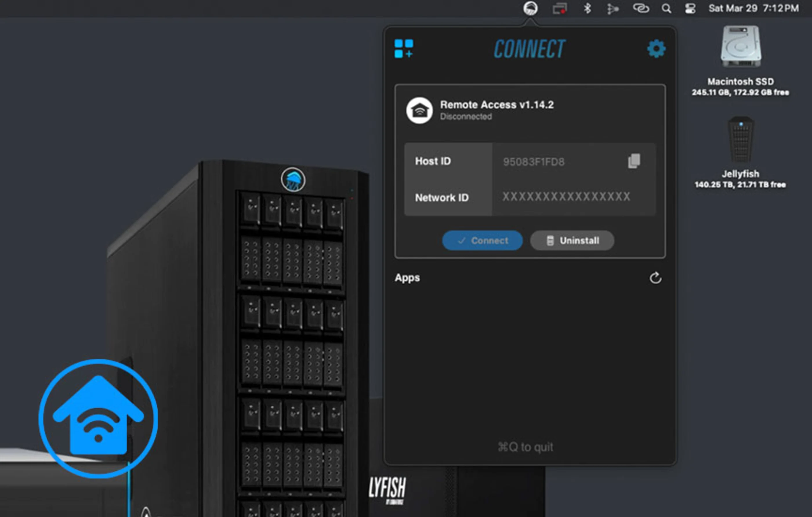Open Control Center toggles icon
The height and width of the screenshot is (517, 812).
tap(690, 8)
